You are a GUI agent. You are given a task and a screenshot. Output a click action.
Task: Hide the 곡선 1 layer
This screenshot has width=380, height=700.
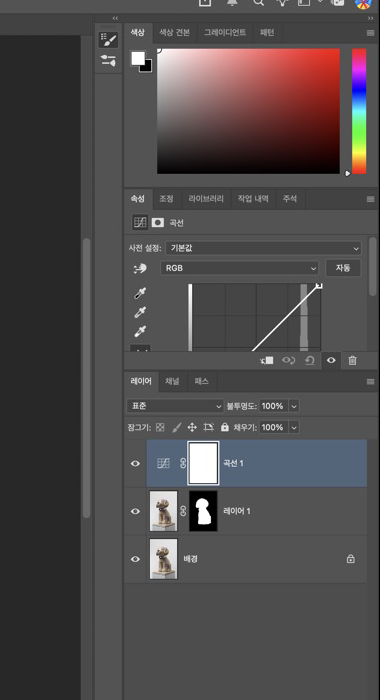pos(135,463)
